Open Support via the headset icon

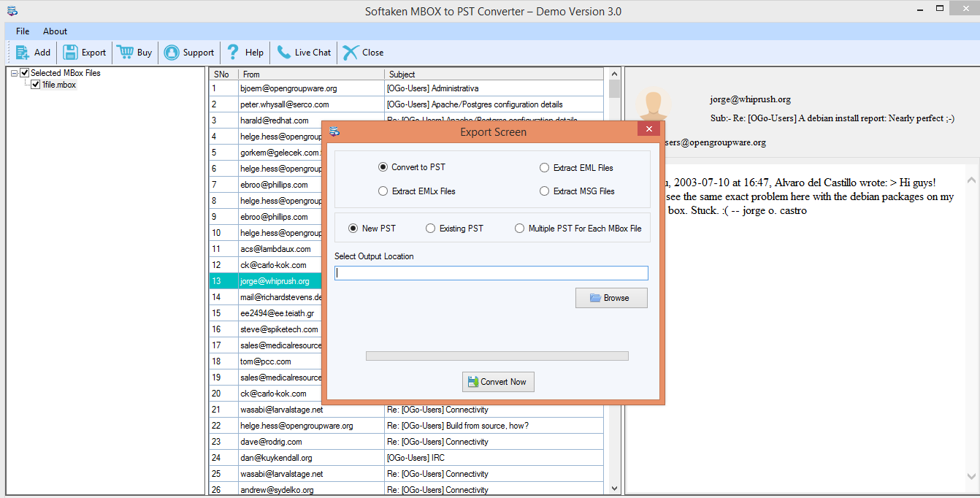172,53
